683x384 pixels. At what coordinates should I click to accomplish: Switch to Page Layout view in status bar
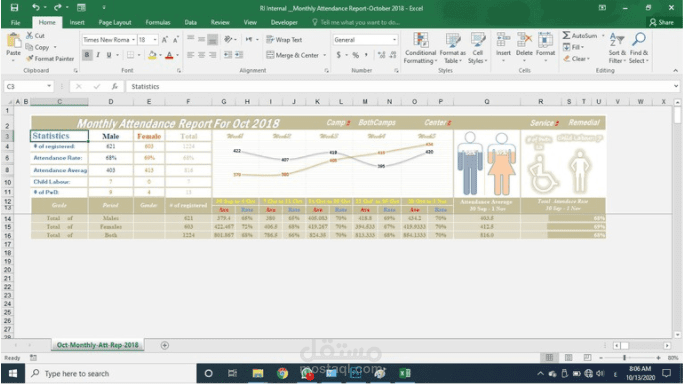coord(568,357)
